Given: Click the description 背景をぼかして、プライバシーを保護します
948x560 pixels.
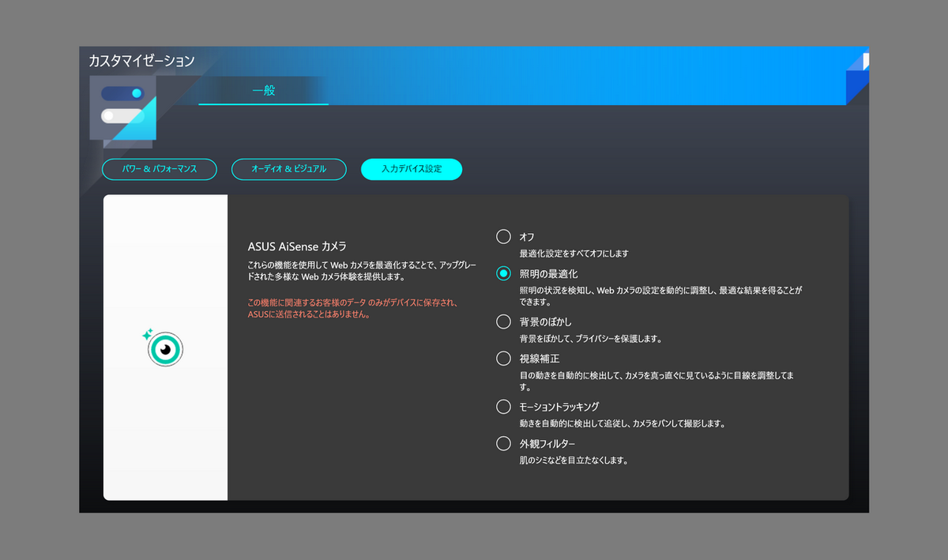Looking at the screenshot, I should coord(590,339).
